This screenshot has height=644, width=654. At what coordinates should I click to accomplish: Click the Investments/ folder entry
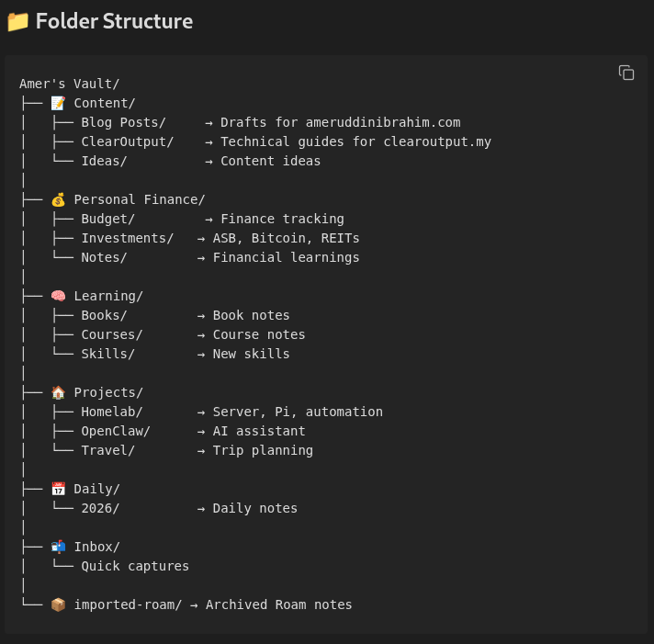127,238
